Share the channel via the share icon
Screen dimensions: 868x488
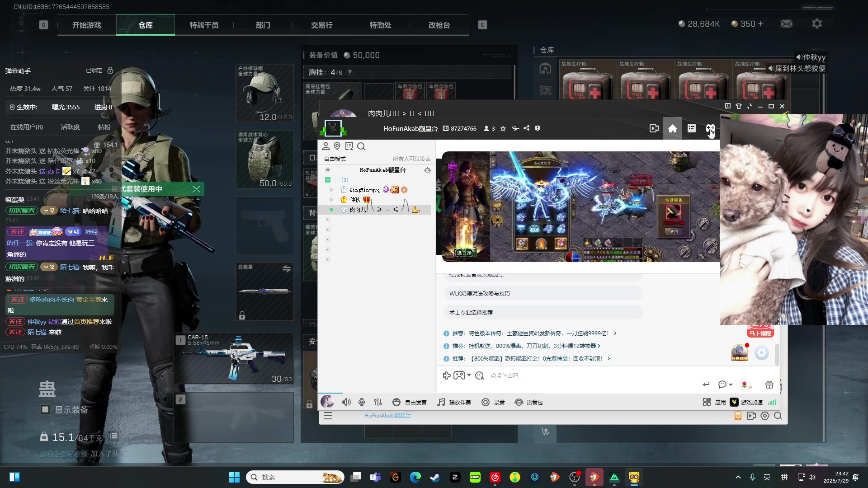pyautogui.click(x=527, y=129)
